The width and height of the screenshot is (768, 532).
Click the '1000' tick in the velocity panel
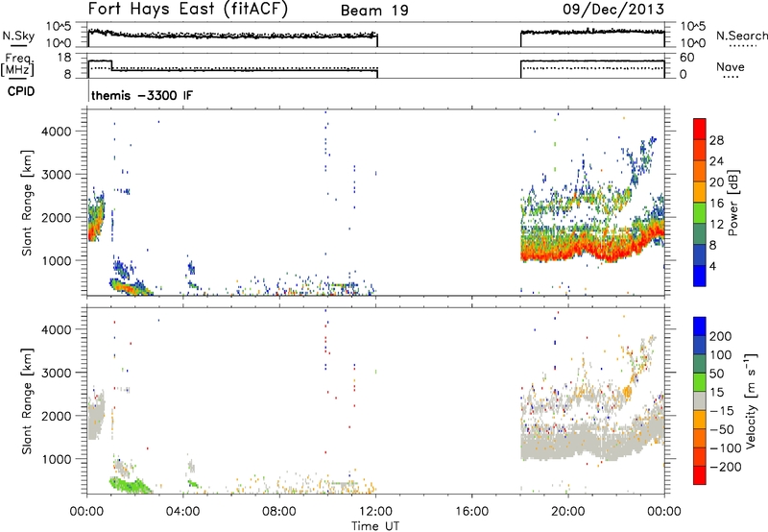pyautogui.click(x=57, y=459)
